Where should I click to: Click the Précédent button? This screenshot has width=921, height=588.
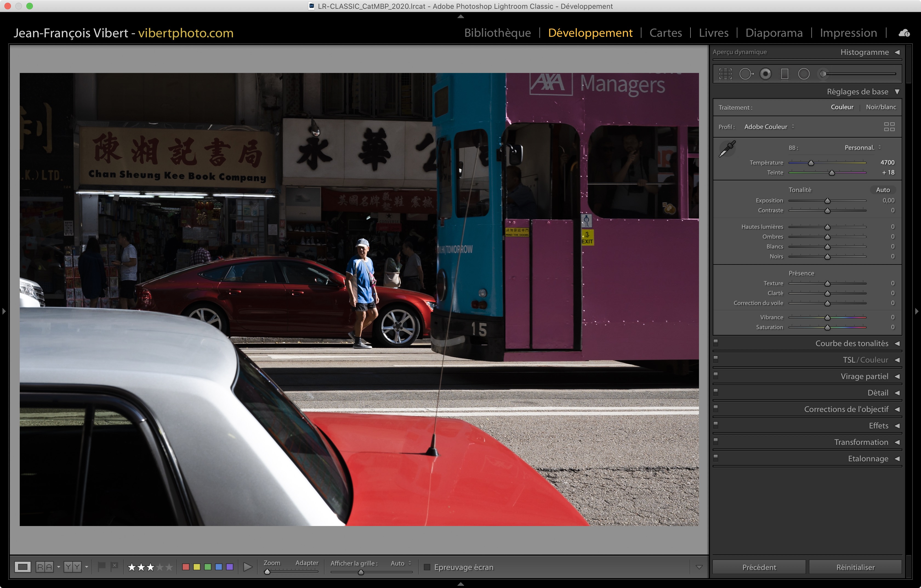point(759,567)
